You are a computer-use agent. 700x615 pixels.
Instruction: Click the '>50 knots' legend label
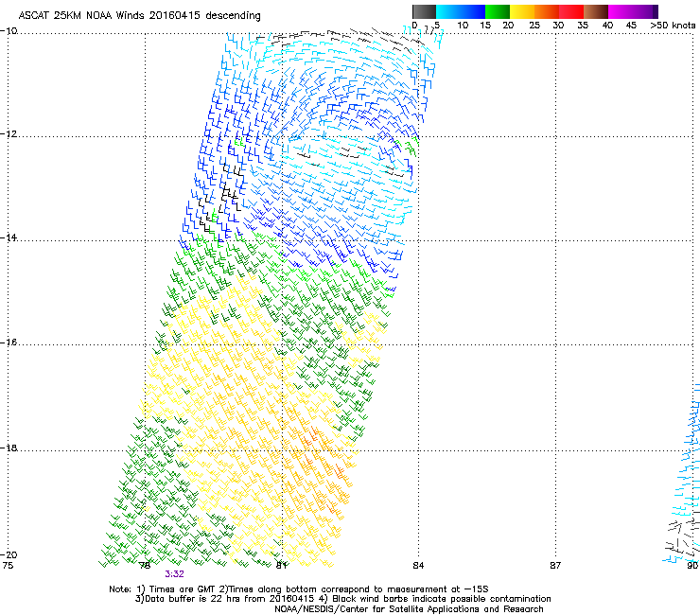coord(673,26)
